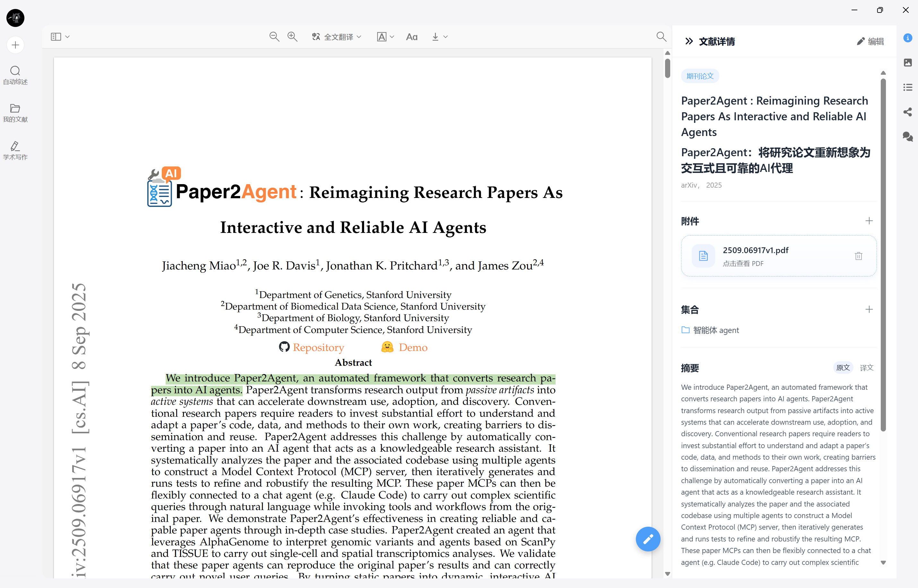Image resolution: width=918 pixels, height=588 pixels.
Task: Open the image panel icon in the right sidebar
Action: [908, 62]
